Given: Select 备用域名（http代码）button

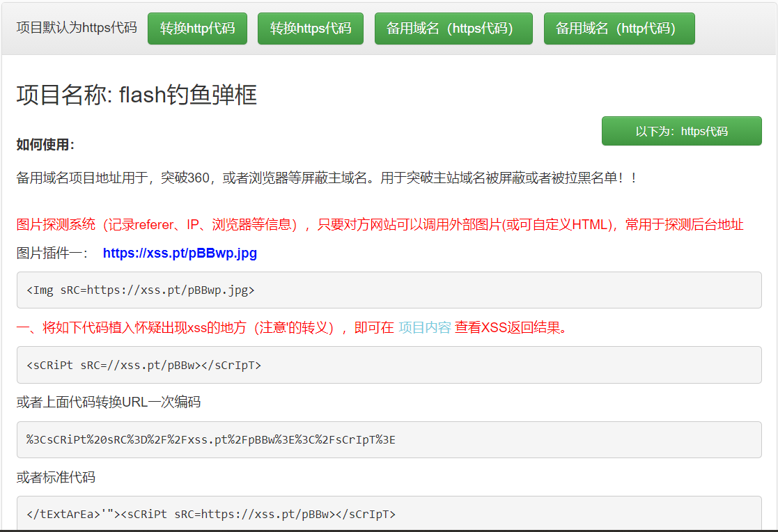Looking at the screenshot, I should coord(619,29).
